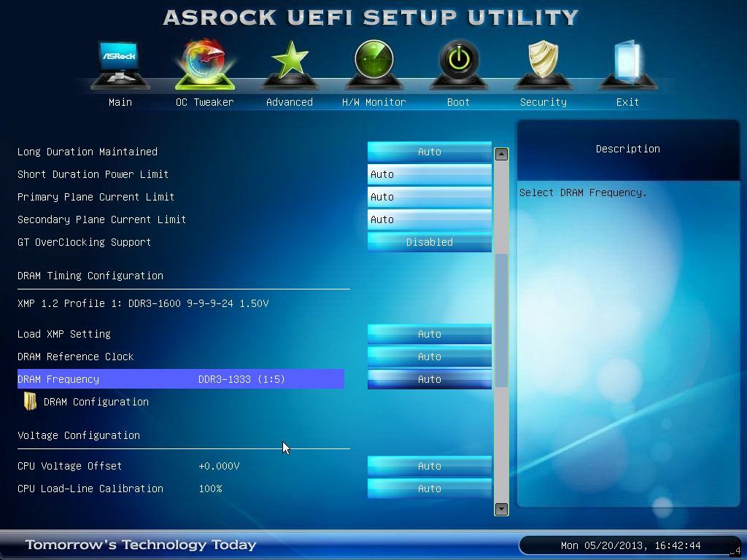Viewport: 747px width, 560px height.
Task: Click the scrollbar down arrow
Action: [x=501, y=509]
